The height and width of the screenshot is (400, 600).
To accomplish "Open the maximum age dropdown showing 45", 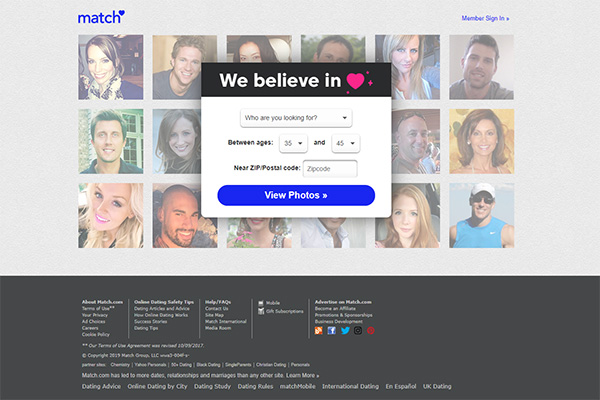I will coord(346,143).
